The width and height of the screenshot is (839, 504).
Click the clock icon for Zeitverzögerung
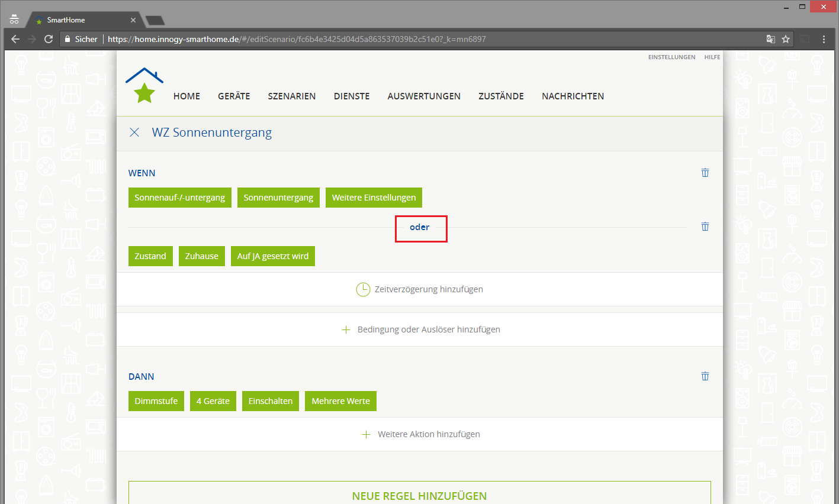tap(362, 289)
